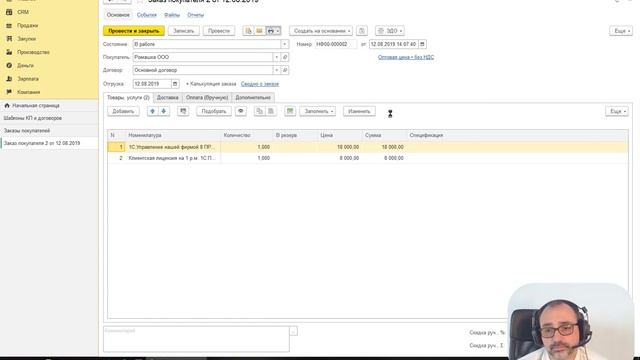The width and height of the screenshot is (640, 360).
Task: Click the Изменить button
Action: [359, 111]
